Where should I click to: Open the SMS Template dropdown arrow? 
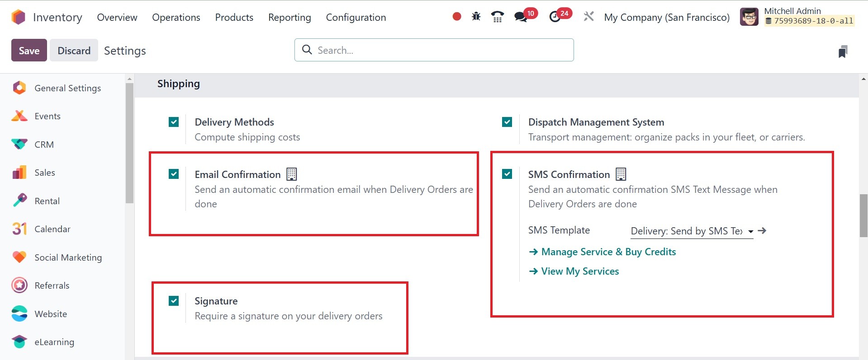click(750, 231)
